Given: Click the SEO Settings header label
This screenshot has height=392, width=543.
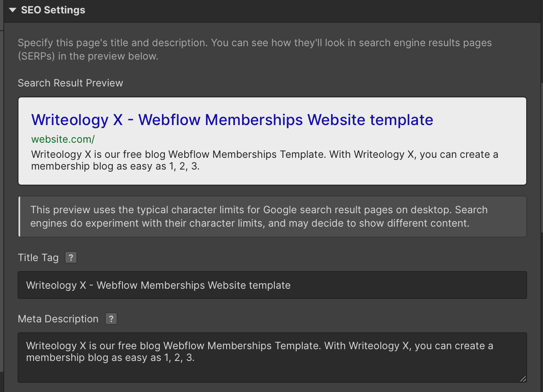Looking at the screenshot, I should [53, 10].
